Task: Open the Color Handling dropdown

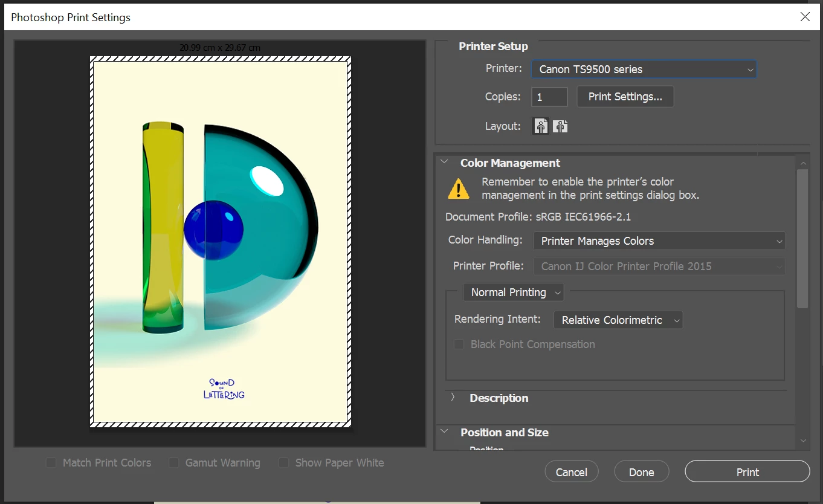Action: 659,241
